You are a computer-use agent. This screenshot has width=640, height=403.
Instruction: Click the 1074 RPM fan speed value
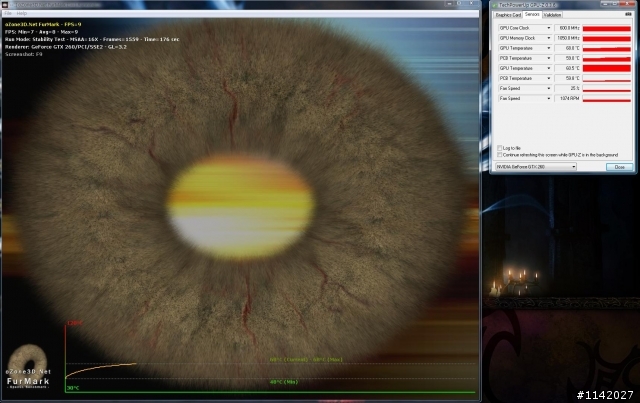pyautogui.click(x=567, y=98)
